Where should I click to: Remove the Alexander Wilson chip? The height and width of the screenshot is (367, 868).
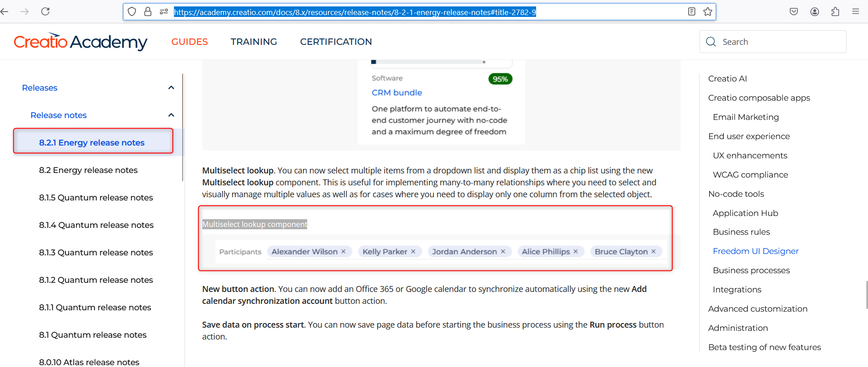click(343, 252)
